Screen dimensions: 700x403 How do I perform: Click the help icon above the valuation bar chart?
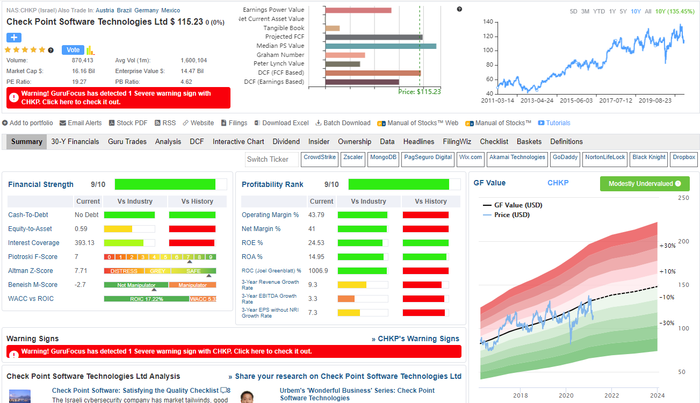(x=459, y=9)
